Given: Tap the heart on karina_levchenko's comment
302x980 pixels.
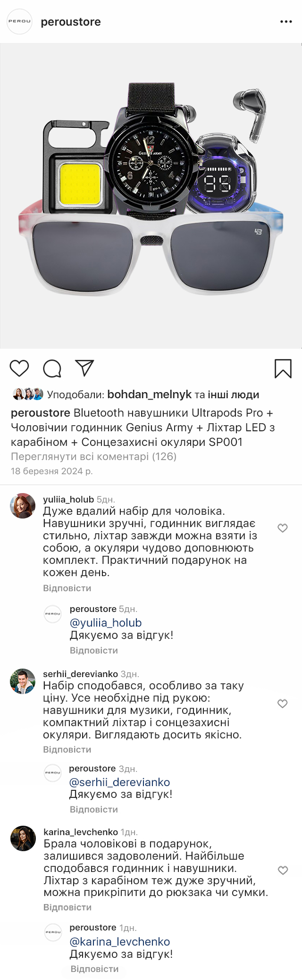Looking at the screenshot, I should click(283, 871).
